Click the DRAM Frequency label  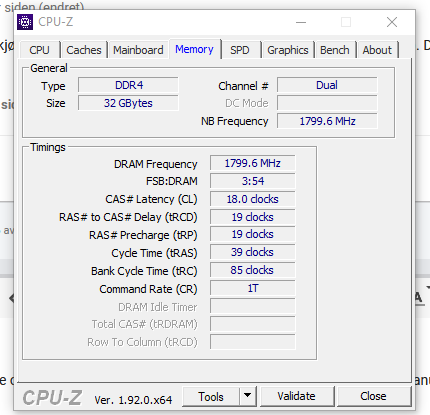156,164
